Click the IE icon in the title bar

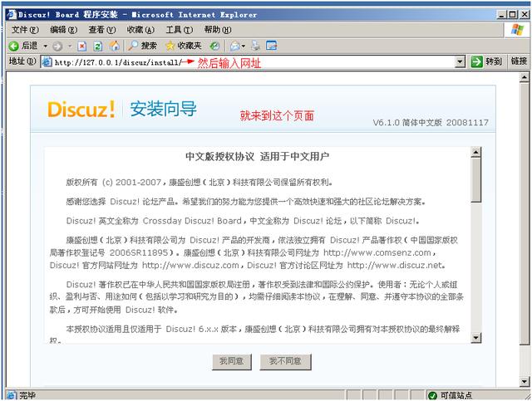tap(12, 15)
